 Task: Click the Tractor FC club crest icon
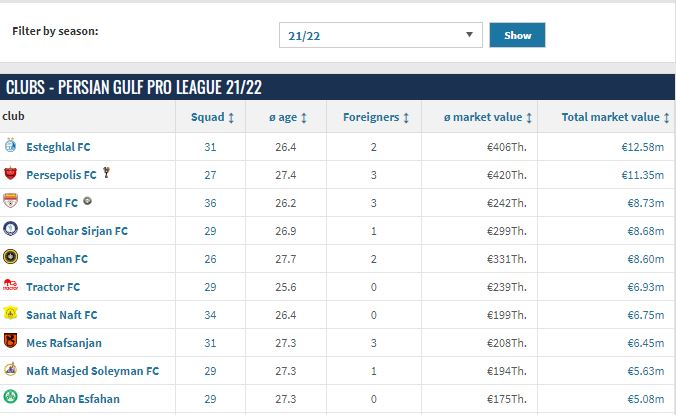11,287
